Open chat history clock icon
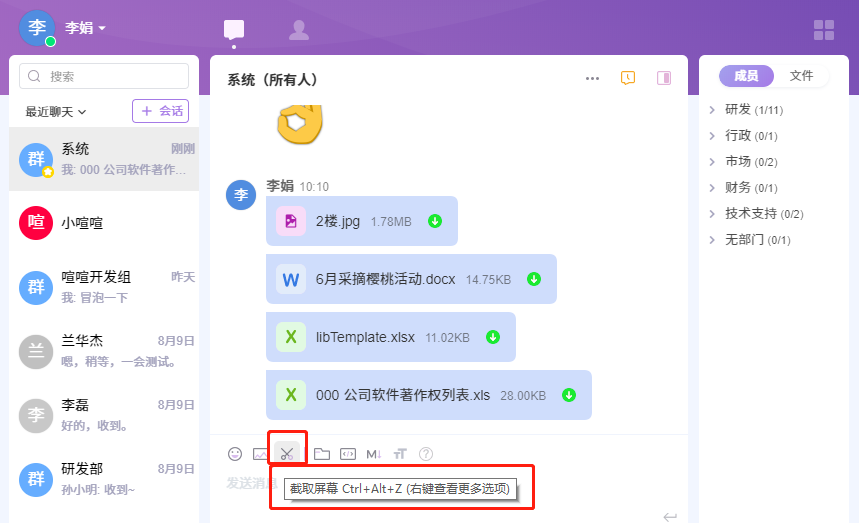The image size is (859, 523). click(x=628, y=78)
